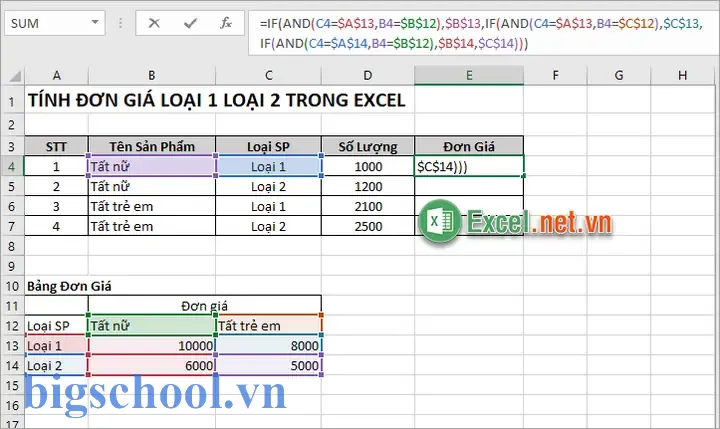
Task: Select column E header
Action: pos(469,75)
